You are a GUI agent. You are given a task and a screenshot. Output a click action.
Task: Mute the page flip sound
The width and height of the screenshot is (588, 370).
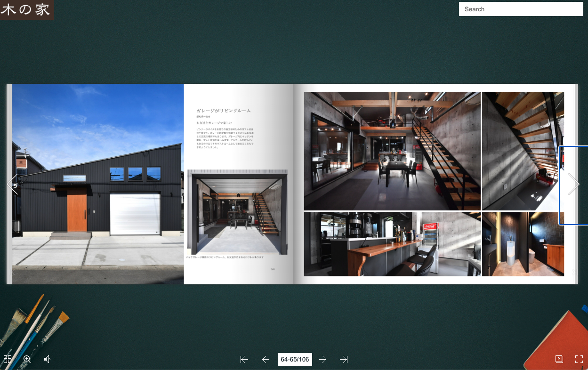tap(47, 359)
